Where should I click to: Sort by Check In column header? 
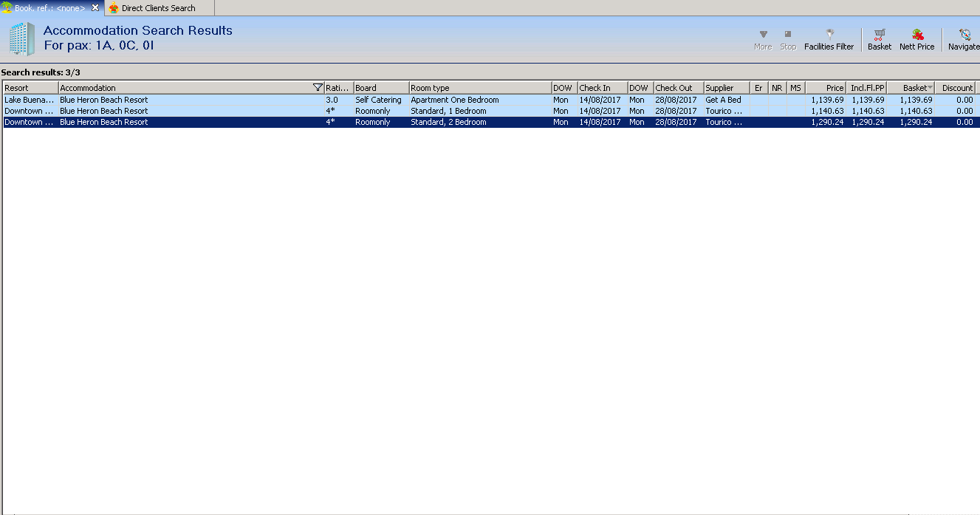click(603, 88)
